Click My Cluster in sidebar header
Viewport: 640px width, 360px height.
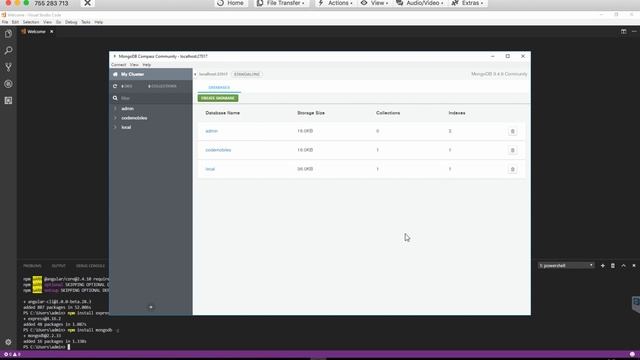133,74
